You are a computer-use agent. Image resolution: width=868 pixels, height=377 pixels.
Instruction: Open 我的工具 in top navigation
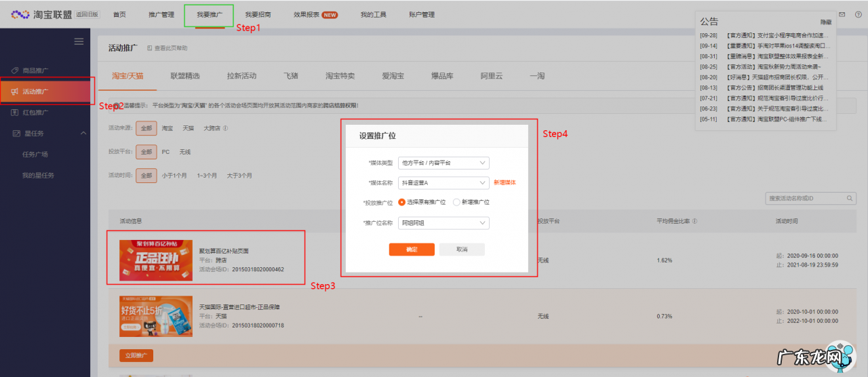pos(373,14)
